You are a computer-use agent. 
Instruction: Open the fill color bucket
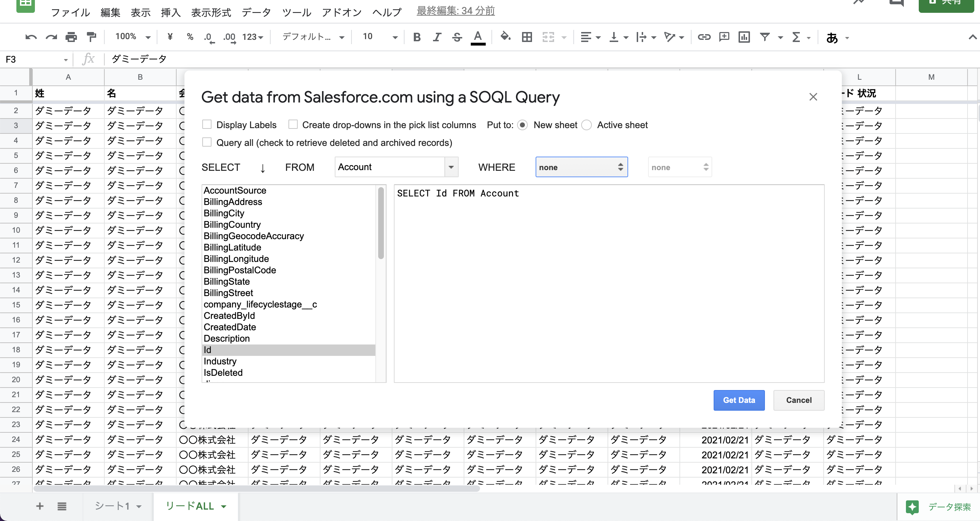coord(505,37)
